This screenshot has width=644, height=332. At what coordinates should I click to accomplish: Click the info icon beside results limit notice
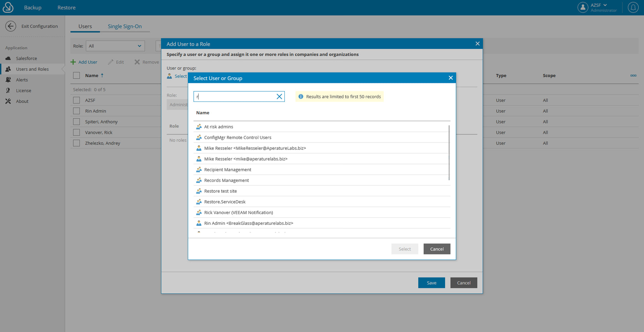point(301,96)
